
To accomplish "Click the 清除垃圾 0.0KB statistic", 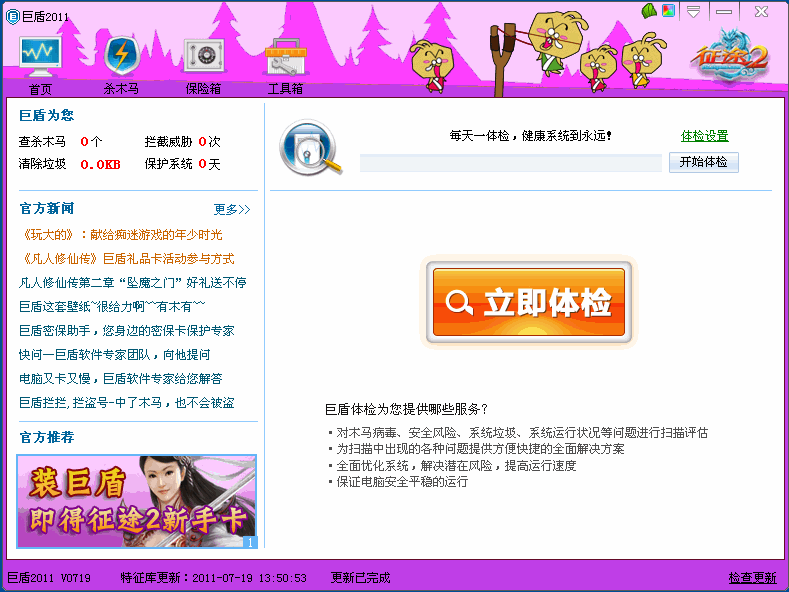I will [x=69, y=164].
